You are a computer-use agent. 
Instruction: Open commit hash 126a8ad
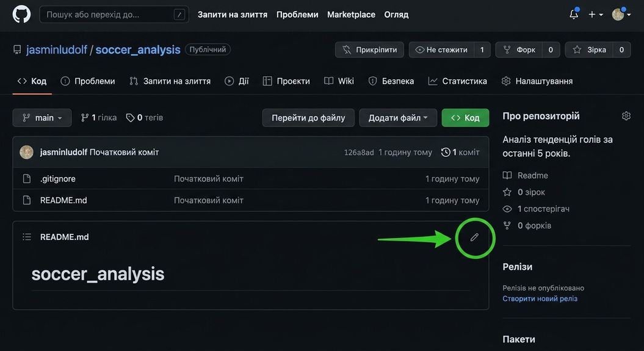click(359, 153)
